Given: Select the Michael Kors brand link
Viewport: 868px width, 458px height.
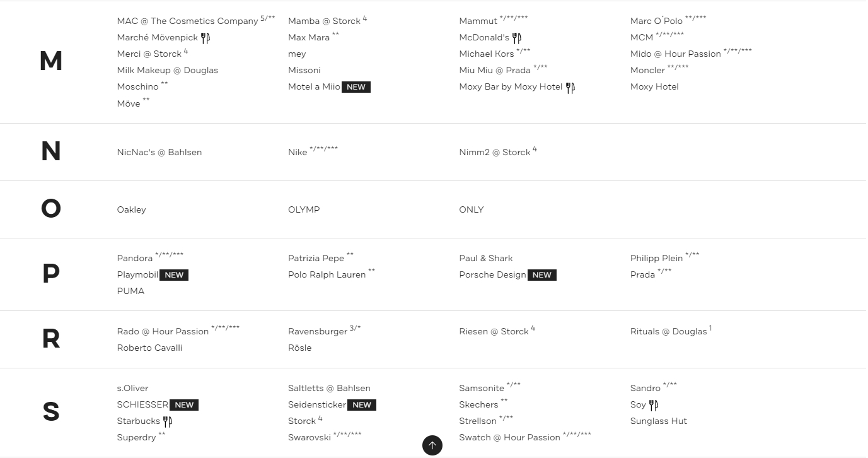Looking at the screenshot, I should click(486, 54).
